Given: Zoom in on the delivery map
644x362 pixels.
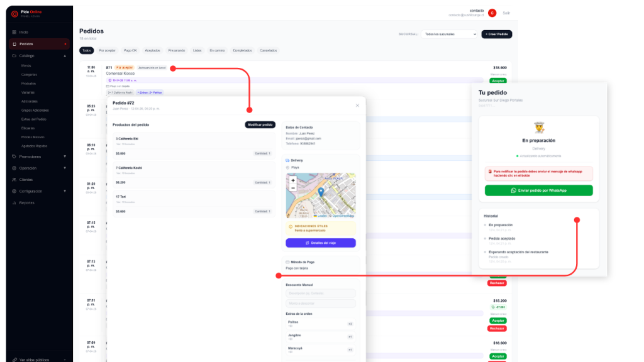Looking at the screenshot, I should tap(293, 180).
